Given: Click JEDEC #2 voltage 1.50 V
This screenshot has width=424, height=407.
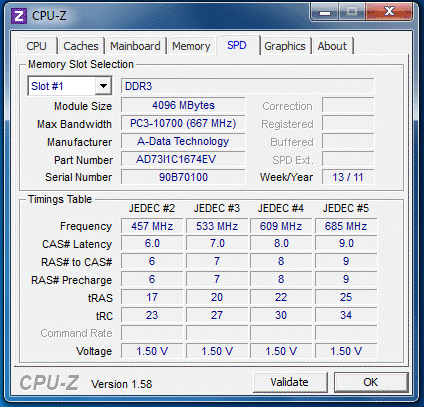Looking at the screenshot, I should tap(152, 351).
